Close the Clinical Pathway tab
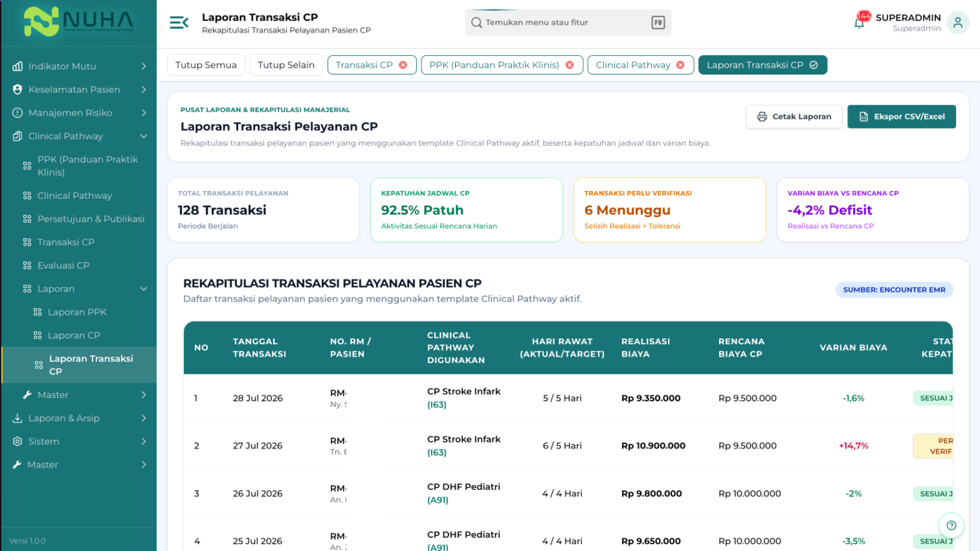 680,65
